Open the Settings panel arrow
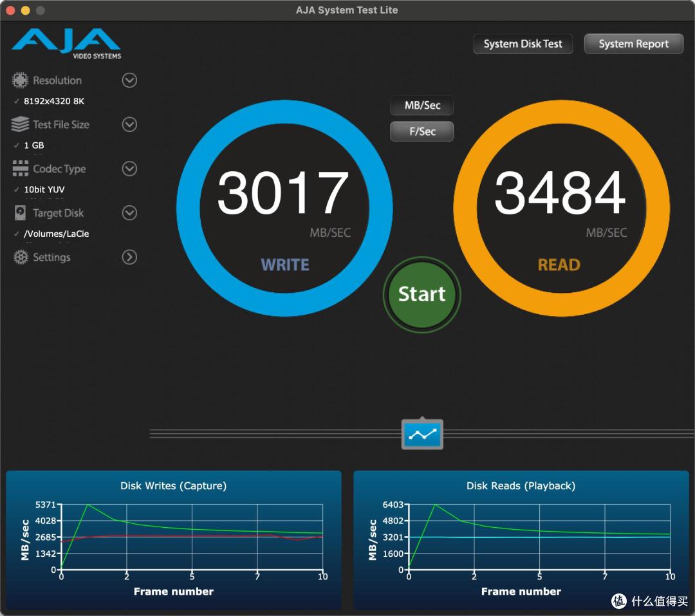 tap(129, 257)
